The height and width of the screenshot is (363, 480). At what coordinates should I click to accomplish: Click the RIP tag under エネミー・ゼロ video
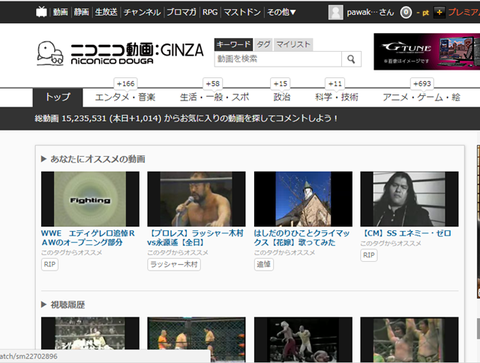click(x=369, y=255)
